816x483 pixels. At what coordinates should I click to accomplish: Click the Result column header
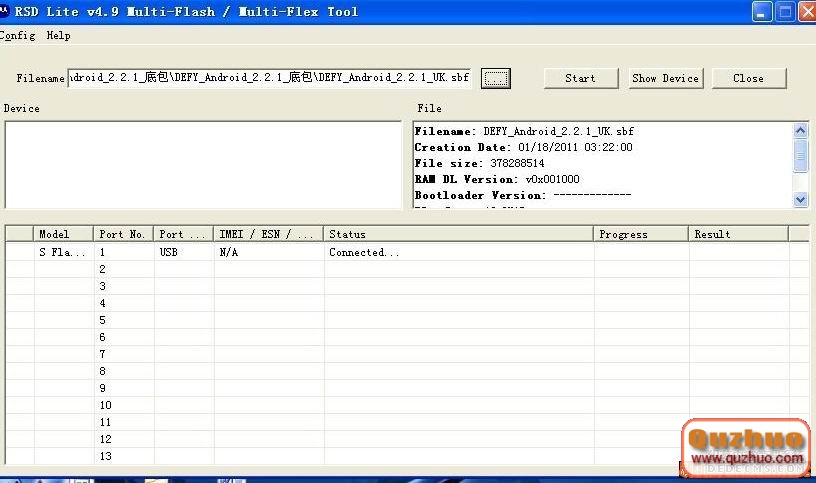coord(738,234)
